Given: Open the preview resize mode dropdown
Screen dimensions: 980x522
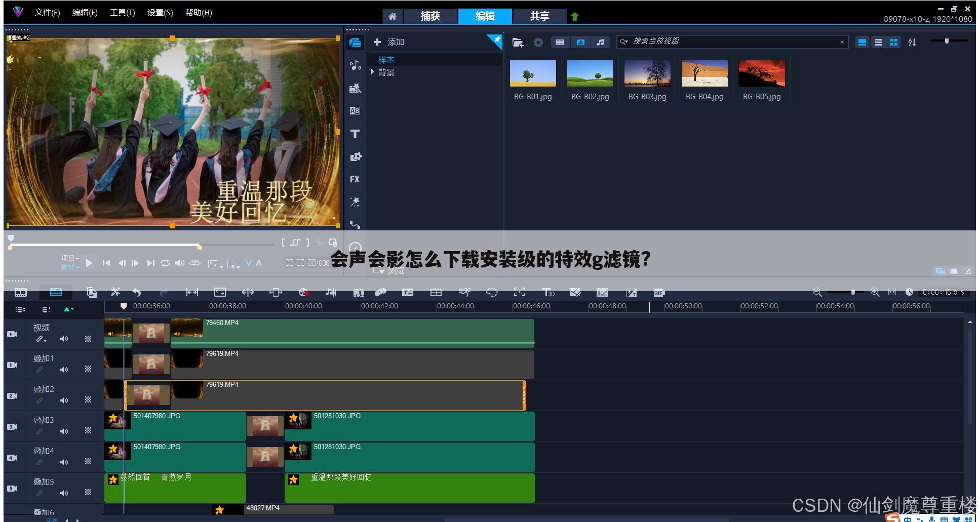Looking at the screenshot, I should [215, 264].
